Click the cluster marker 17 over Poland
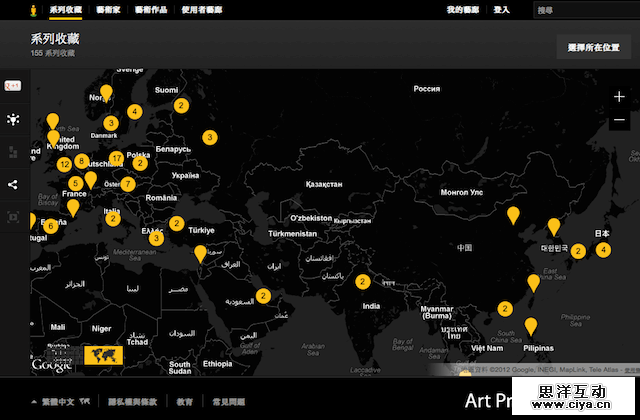 click(x=117, y=158)
